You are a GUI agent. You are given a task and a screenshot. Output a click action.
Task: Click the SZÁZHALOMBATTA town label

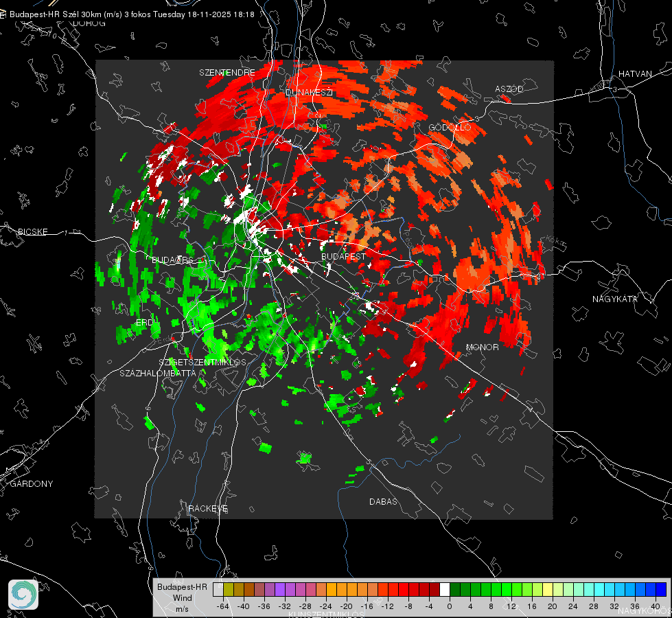click(158, 373)
